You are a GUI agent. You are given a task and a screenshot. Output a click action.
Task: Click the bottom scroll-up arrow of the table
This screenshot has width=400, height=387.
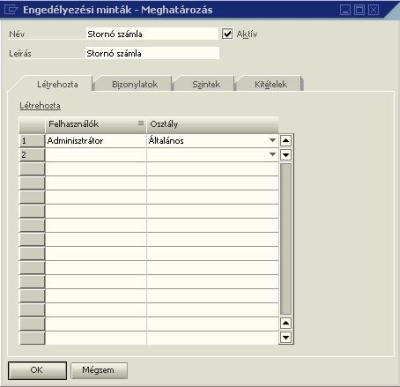(286, 323)
